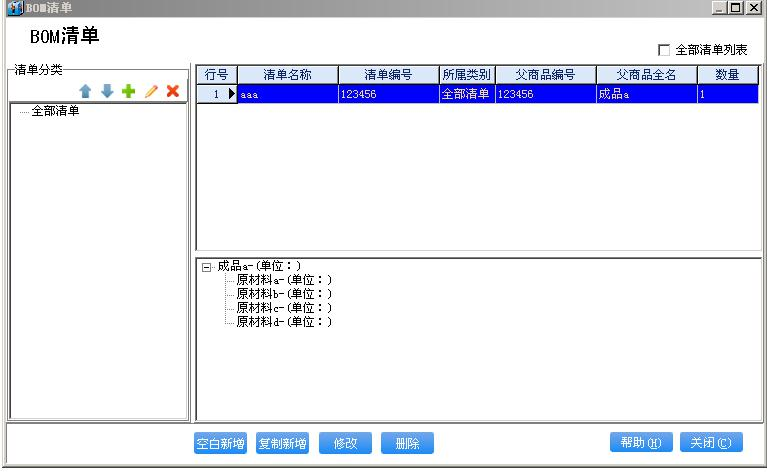The width and height of the screenshot is (767, 476).
Task: Click the blue move-down arrow icon
Action: [107, 91]
